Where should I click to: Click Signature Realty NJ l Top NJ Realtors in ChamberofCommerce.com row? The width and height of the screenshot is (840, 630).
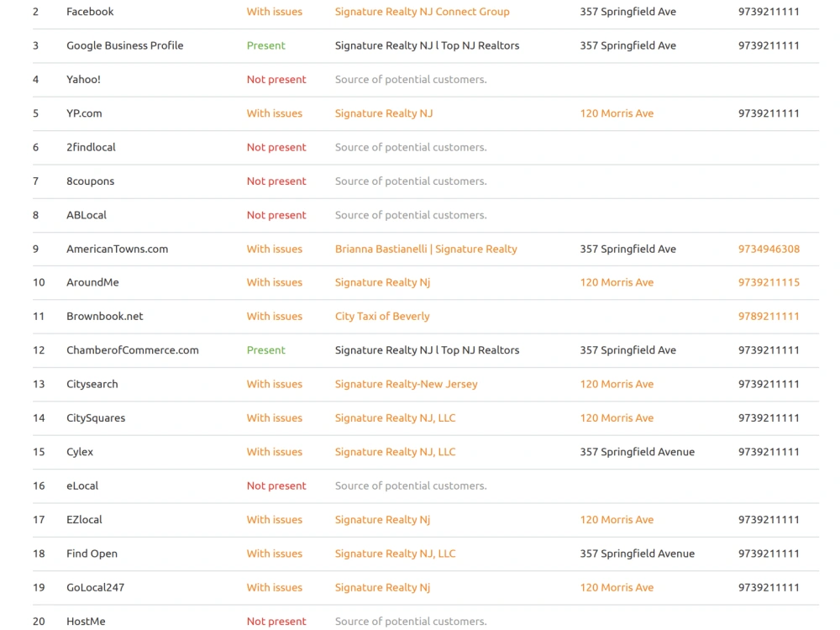point(427,349)
